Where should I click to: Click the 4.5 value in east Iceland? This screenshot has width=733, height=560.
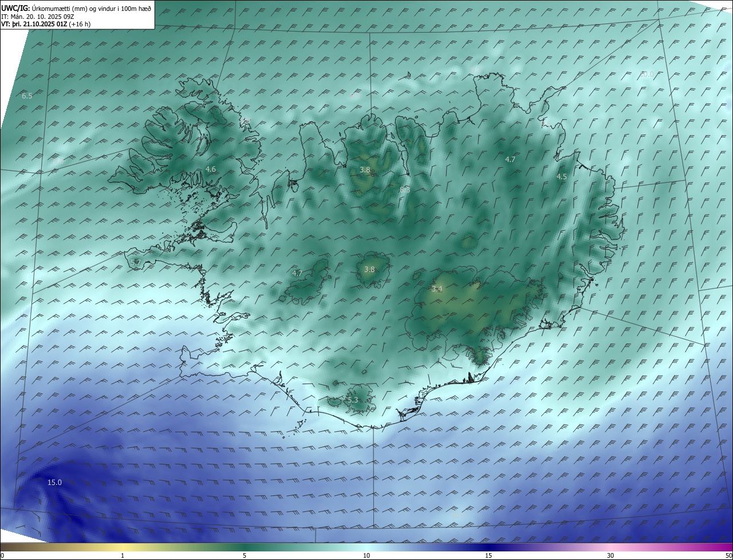click(x=562, y=177)
